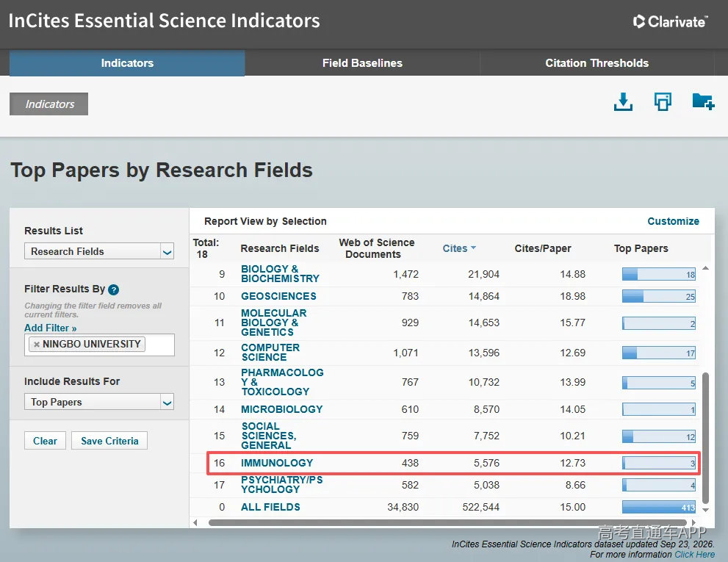728x562 pixels.
Task: Click the table scroll up arrow
Action: click(705, 268)
